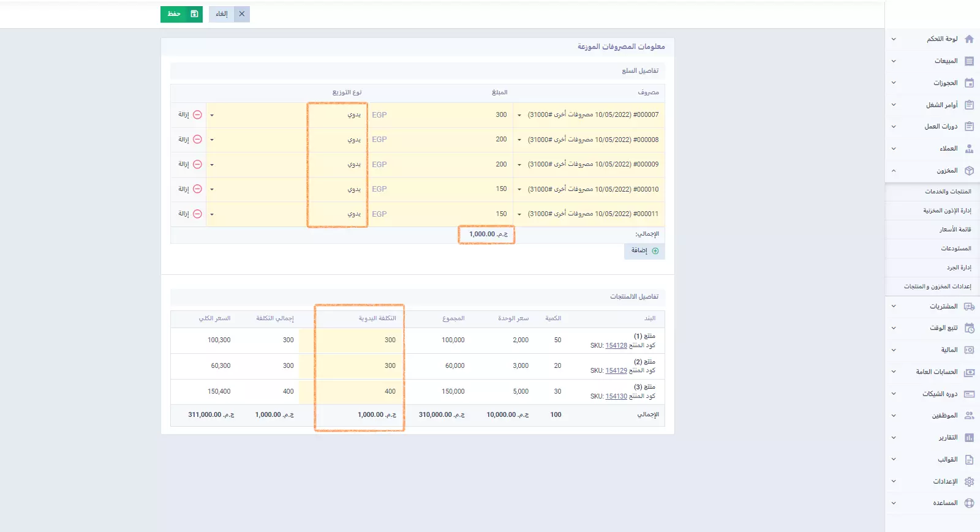Viewport: 980px width, 532px height.
Task: Collapse the Inventory (المخزون) sidebar section
Action: tap(894, 171)
